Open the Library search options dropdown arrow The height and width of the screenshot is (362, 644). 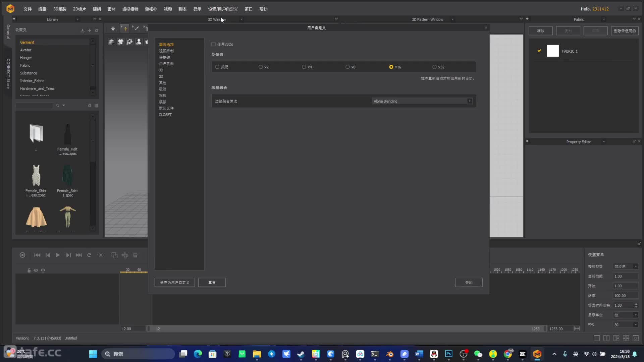[x=64, y=106]
